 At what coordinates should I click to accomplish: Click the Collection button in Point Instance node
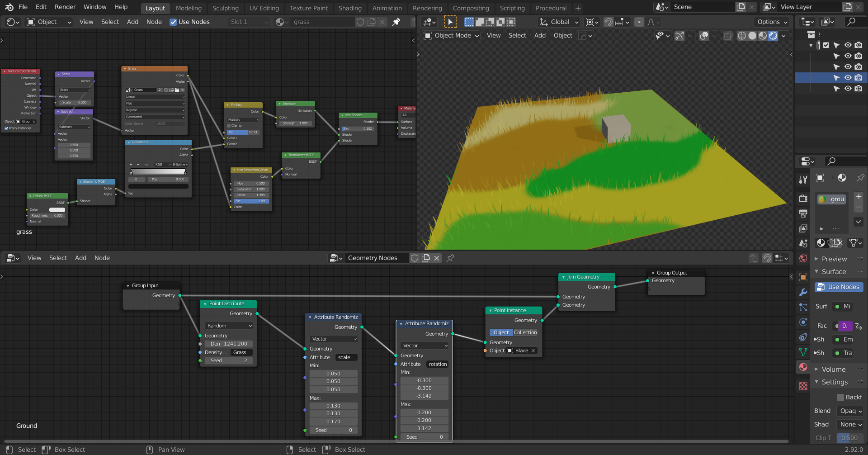[x=525, y=332]
